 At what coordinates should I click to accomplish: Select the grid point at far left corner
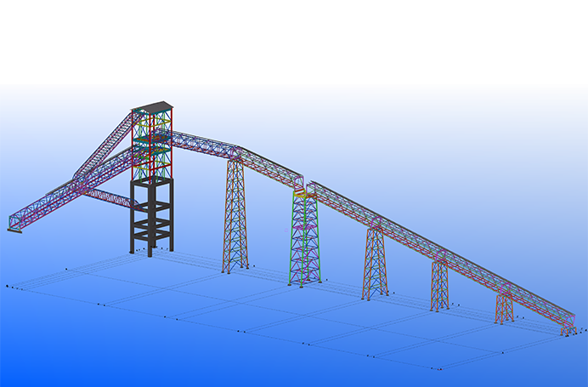[7, 287]
